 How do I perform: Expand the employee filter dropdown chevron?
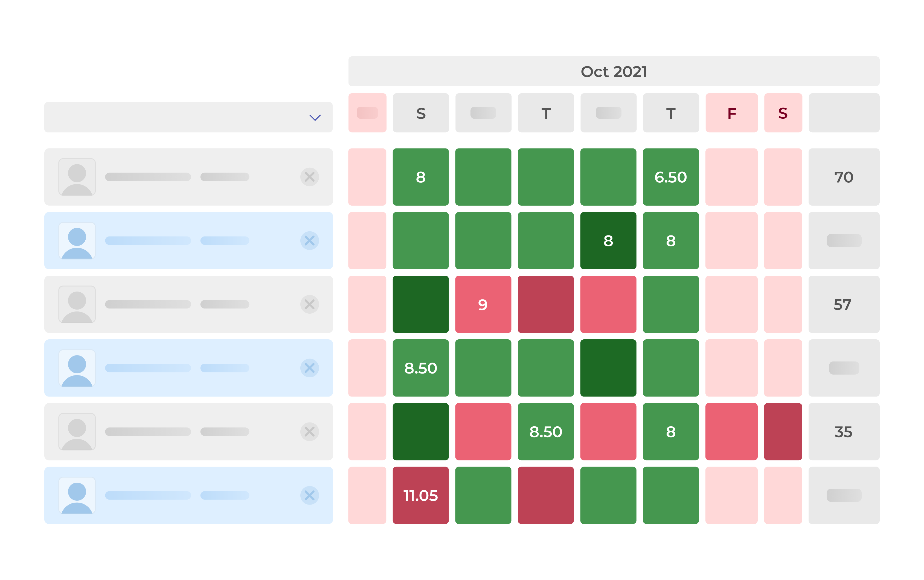pyautogui.click(x=315, y=117)
